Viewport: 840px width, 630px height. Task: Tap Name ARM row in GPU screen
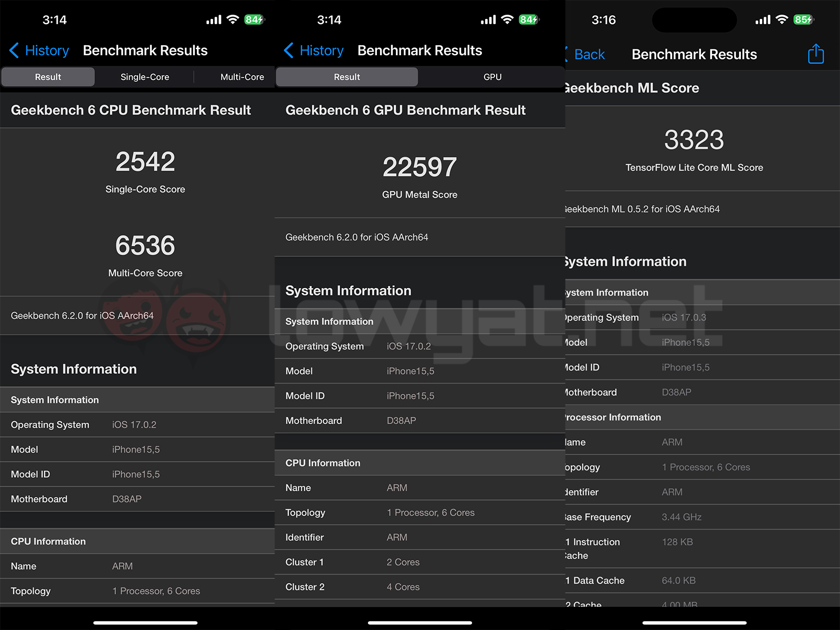420,488
